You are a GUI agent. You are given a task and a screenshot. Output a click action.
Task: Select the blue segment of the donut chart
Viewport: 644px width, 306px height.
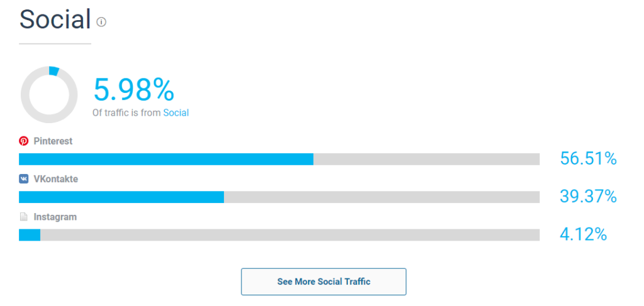(54, 71)
